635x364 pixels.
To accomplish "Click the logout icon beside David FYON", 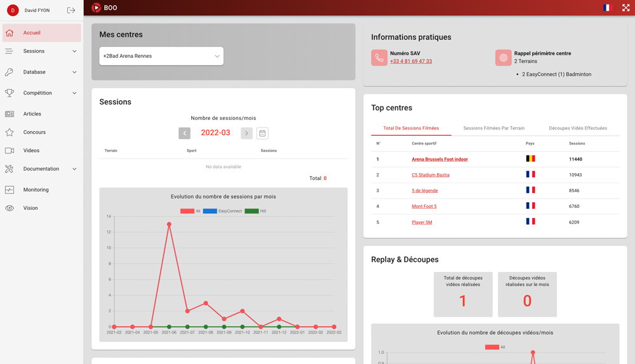I will point(71,10).
